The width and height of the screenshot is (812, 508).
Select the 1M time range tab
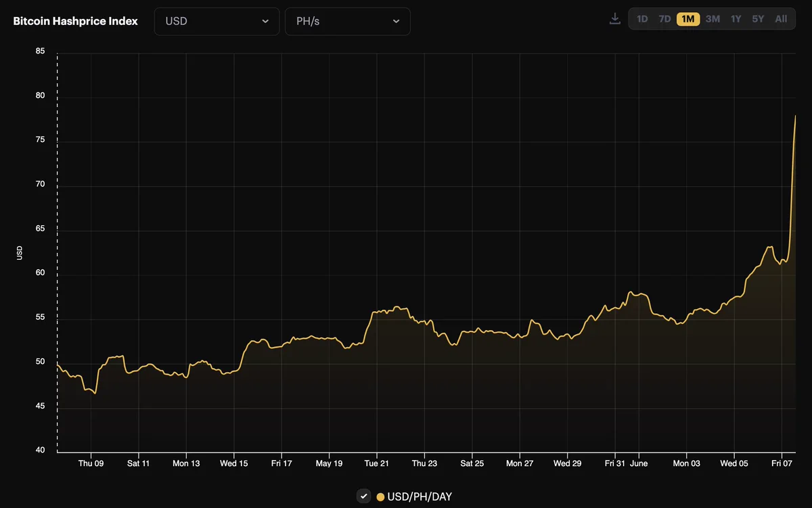point(688,19)
